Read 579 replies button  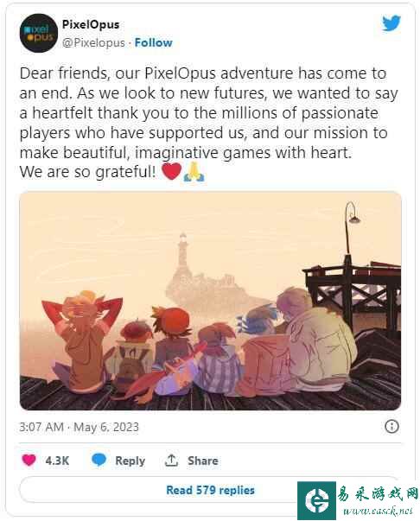tap(210, 490)
